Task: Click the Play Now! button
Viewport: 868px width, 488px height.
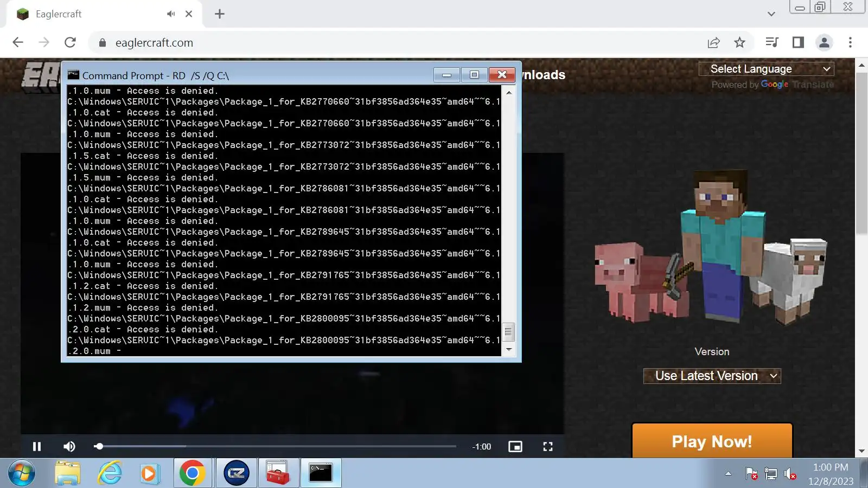Action: pyautogui.click(x=712, y=441)
